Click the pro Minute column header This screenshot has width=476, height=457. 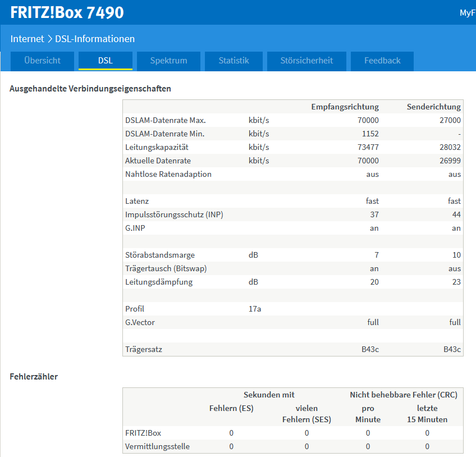tap(368, 414)
